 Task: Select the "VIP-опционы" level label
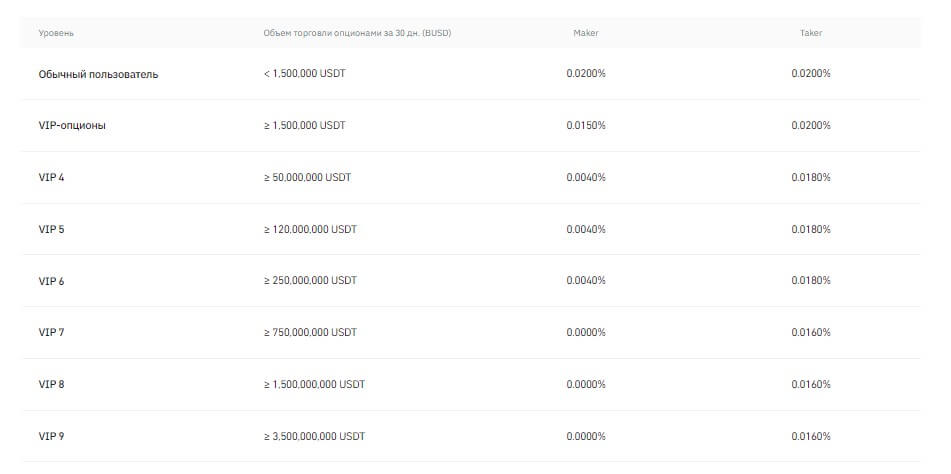72,126
